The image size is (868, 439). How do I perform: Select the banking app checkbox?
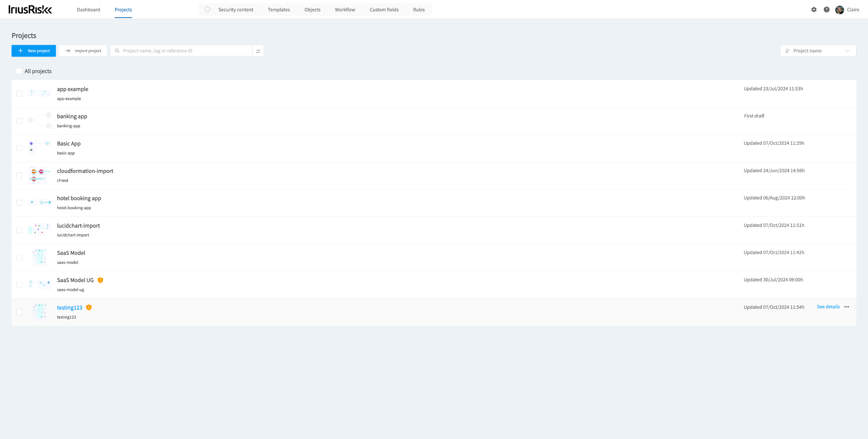(19, 121)
